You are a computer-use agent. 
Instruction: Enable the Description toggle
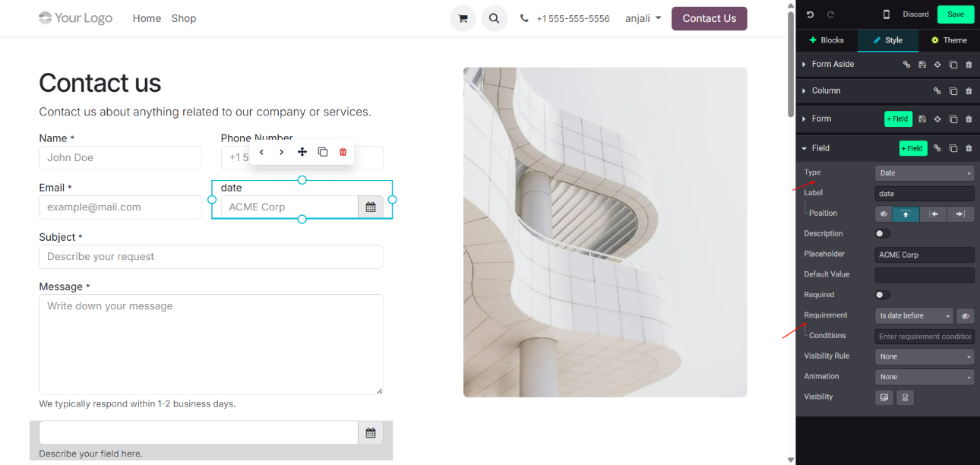882,234
